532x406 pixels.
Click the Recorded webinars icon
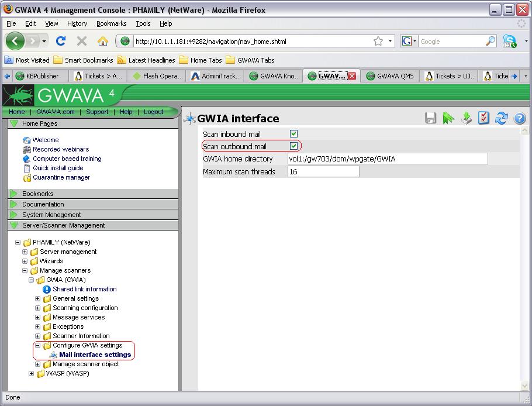point(27,149)
